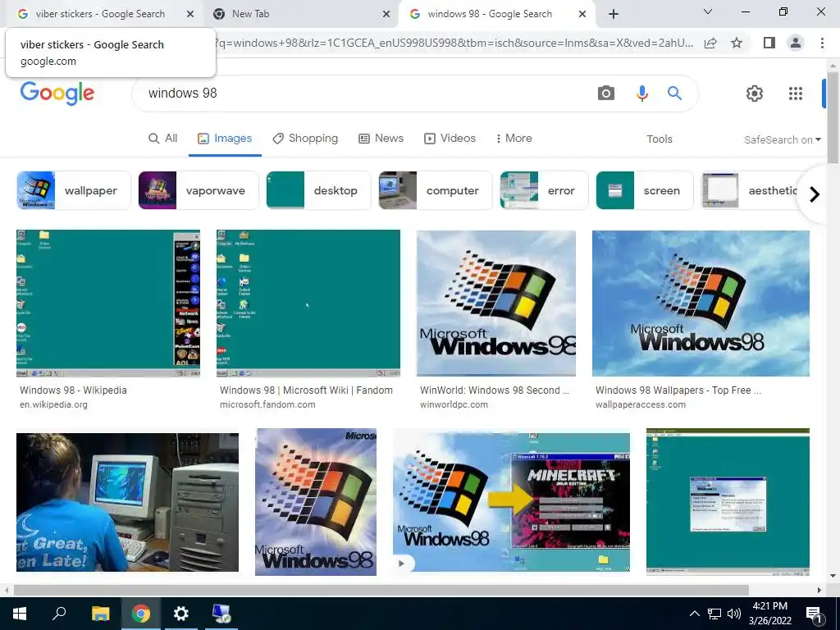Open Microsoft Wiki Fandom desktop thumbnail
The width and height of the screenshot is (840, 630).
[308, 304]
